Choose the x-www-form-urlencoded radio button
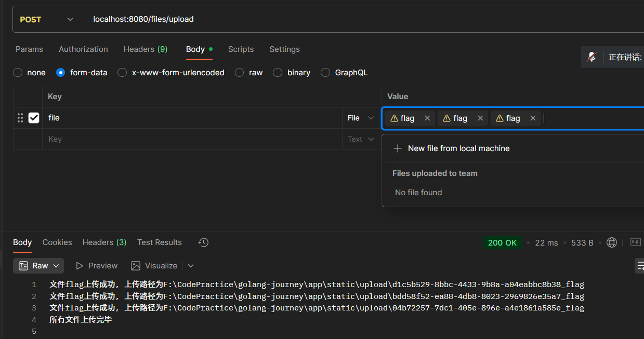The height and width of the screenshot is (339, 644). pos(122,73)
